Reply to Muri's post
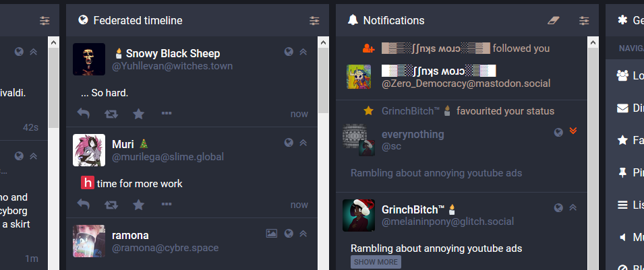 pyautogui.click(x=84, y=204)
